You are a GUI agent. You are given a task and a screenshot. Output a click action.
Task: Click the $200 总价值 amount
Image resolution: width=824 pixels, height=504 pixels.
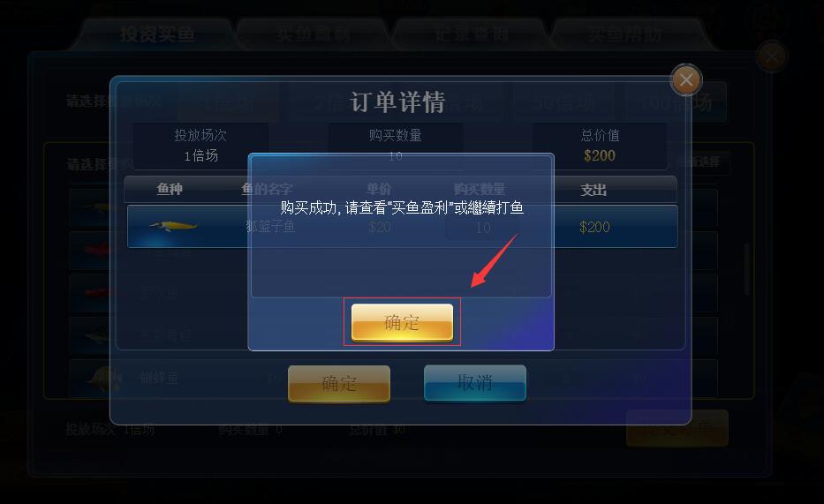(x=600, y=155)
